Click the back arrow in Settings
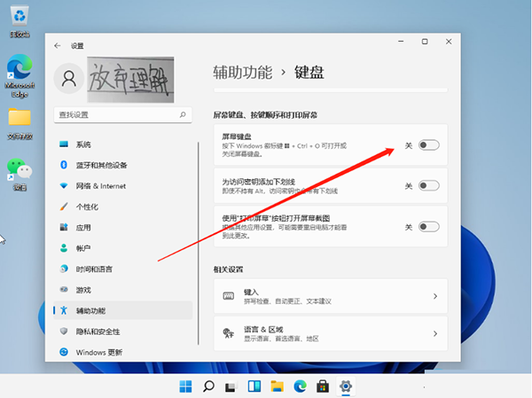The image size is (532, 398). 58,45
